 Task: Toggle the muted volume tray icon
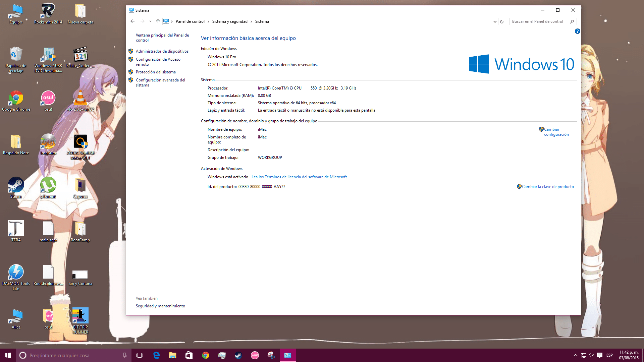click(x=591, y=355)
